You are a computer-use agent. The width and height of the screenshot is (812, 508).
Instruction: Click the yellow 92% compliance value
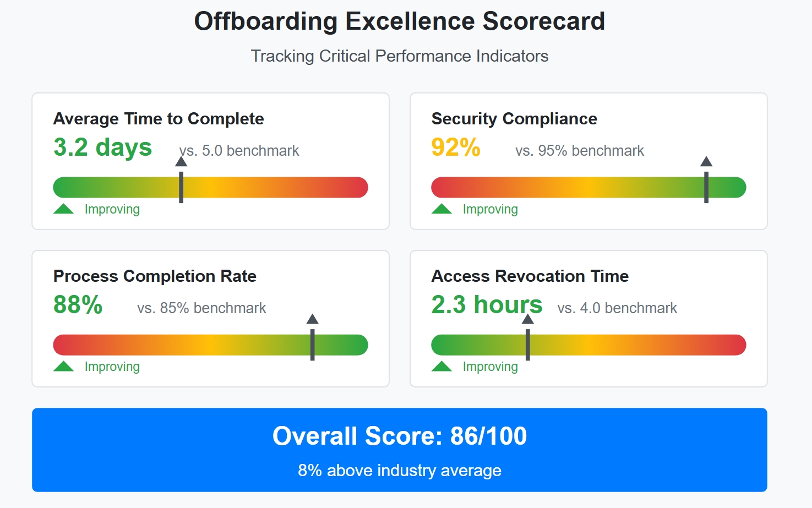click(x=456, y=148)
